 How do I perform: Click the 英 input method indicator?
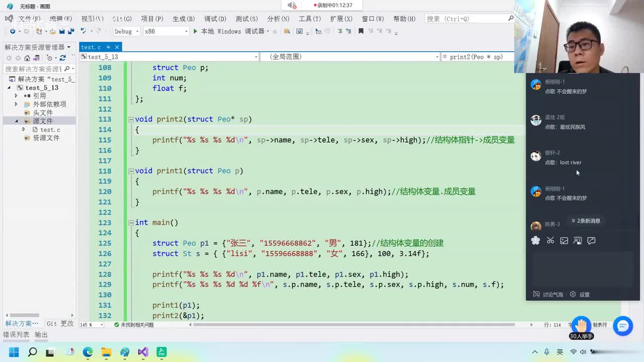tap(560, 352)
